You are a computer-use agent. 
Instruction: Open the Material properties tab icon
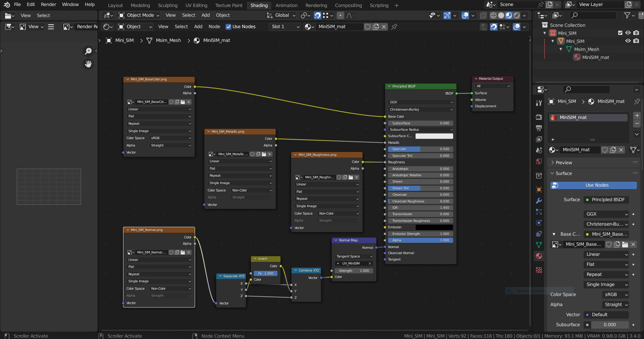tap(539, 256)
